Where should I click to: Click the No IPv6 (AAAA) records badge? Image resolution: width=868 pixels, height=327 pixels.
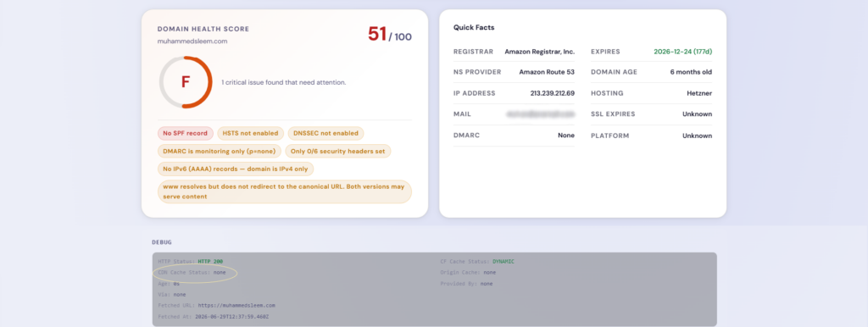pos(236,169)
